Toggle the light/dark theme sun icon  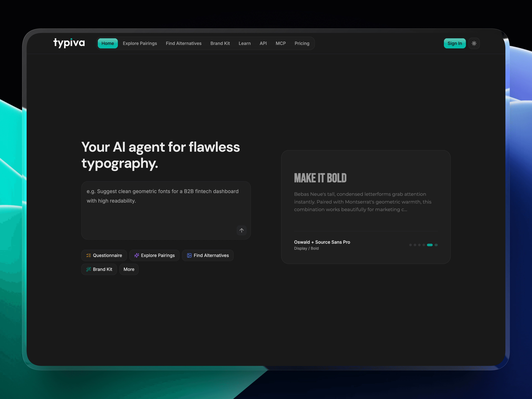pyautogui.click(x=474, y=43)
